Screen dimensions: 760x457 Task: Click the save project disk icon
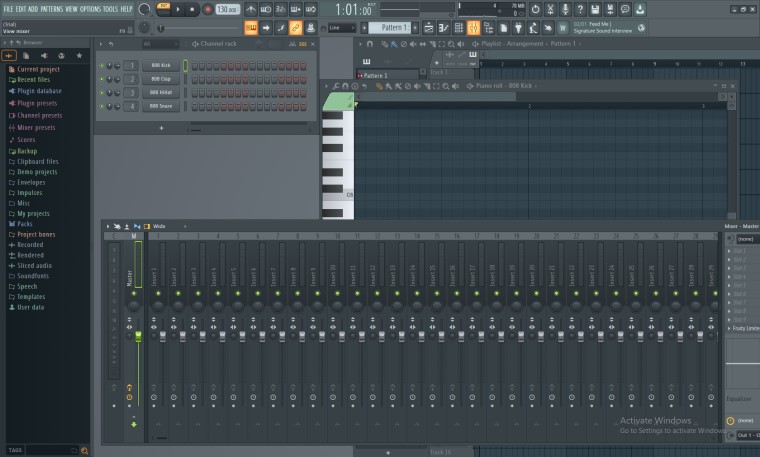tap(595, 9)
